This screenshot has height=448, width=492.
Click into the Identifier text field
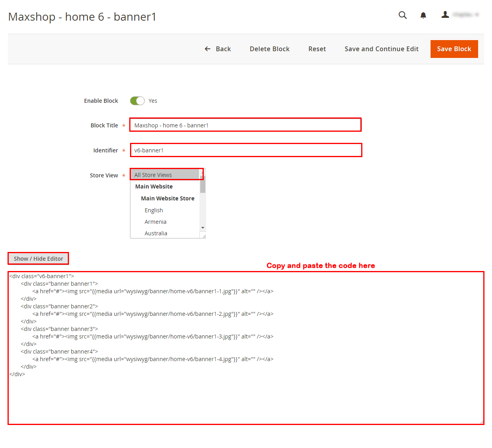pyautogui.click(x=246, y=150)
